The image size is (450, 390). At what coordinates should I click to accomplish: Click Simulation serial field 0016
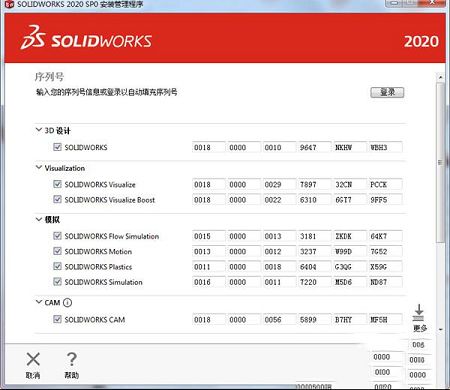209,282
